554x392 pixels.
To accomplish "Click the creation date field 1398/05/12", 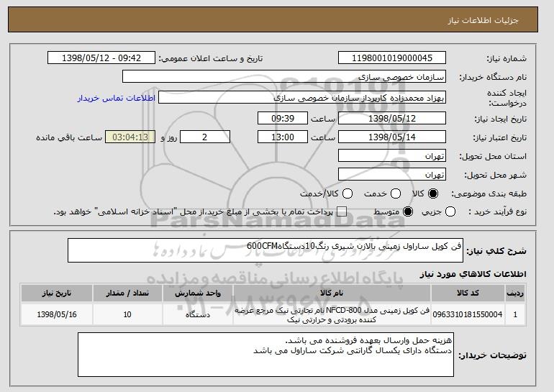I will (392, 118).
